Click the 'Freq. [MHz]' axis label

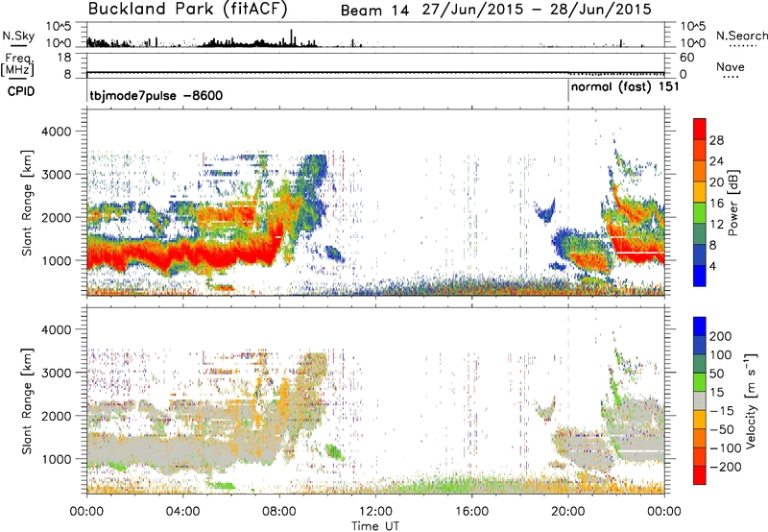coord(17,64)
